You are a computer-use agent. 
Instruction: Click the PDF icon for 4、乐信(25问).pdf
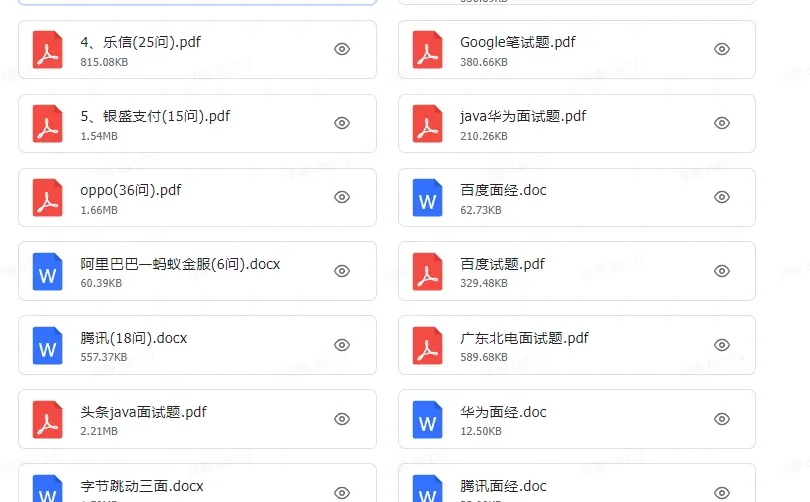pyautogui.click(x=48, y=50)
